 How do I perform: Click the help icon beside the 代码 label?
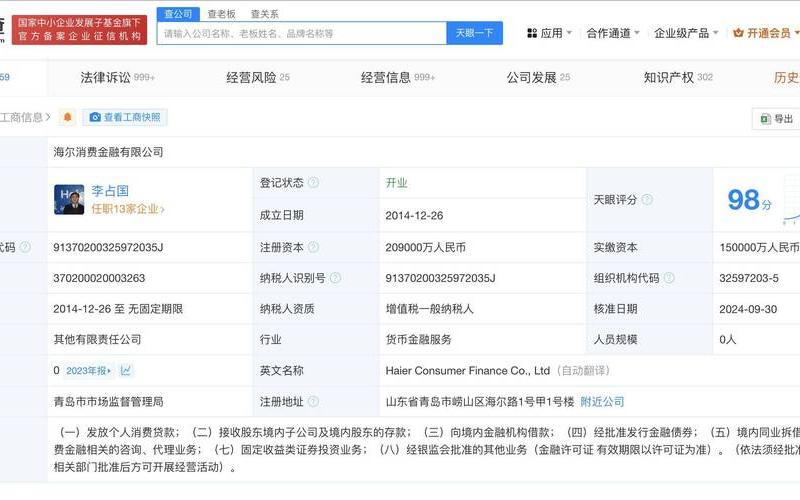click(x=24, y=247)
